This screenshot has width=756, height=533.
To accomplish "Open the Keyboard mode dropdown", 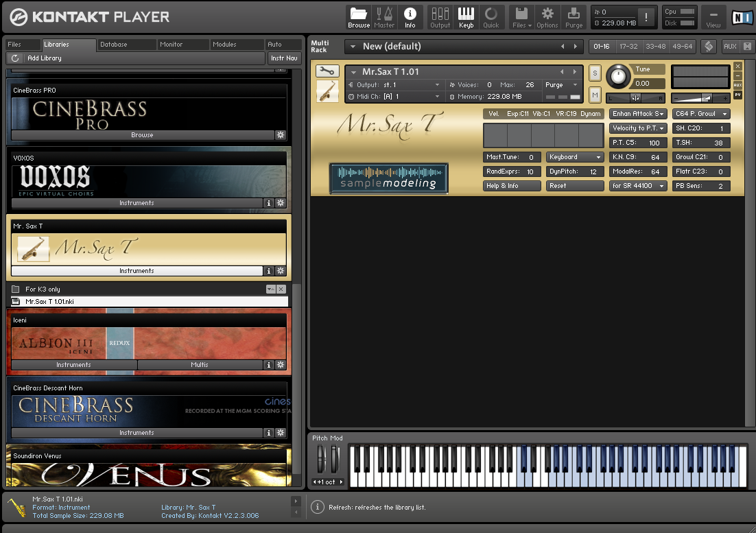I will click(575, 157).
